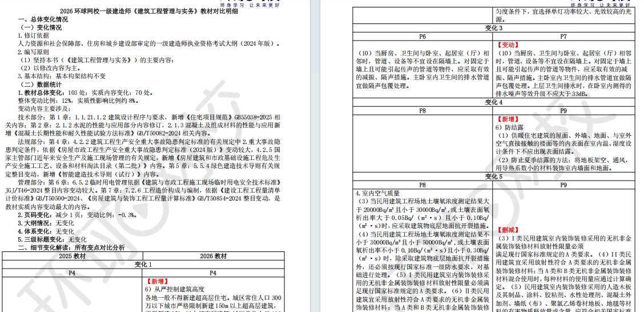Click the heading 二、细节变化解读

pyautogui.click(x=72, y=247)
